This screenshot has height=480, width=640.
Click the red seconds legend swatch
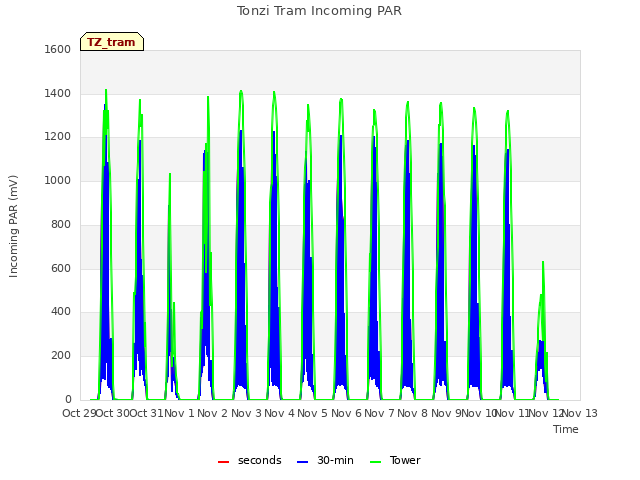tap(223, 462)
